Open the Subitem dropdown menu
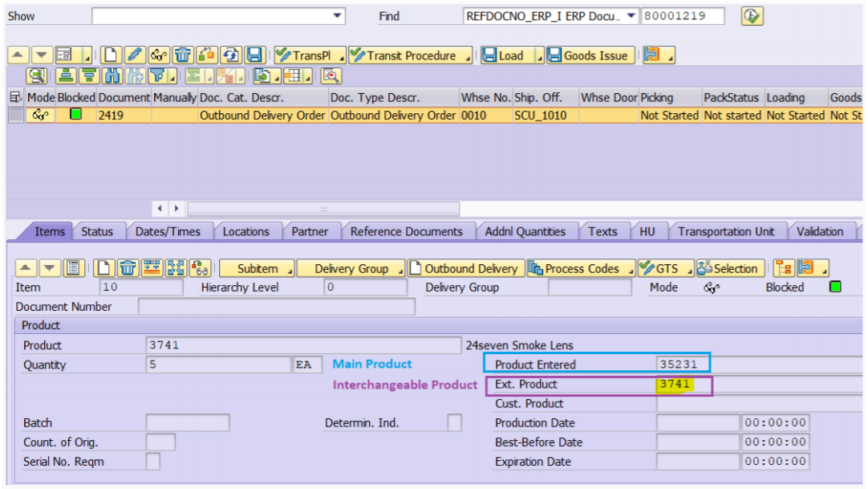Viewport: 868px width, 489px height. tap(257, 269)
